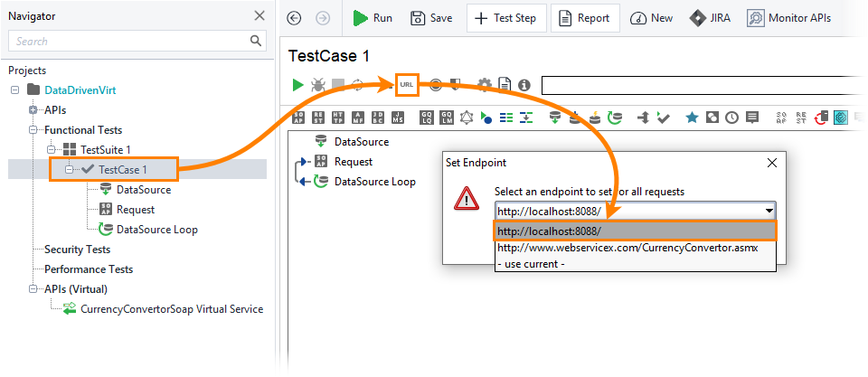Click the Monitor APIs button
The height and width of the screenshot is (377, 868).
point(788,18)
